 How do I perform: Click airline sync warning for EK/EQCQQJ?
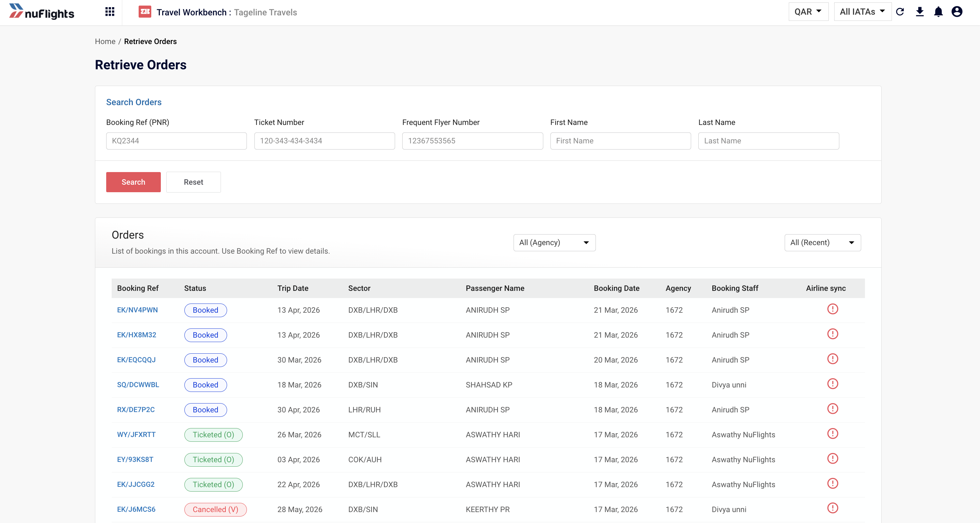[832, 359]
